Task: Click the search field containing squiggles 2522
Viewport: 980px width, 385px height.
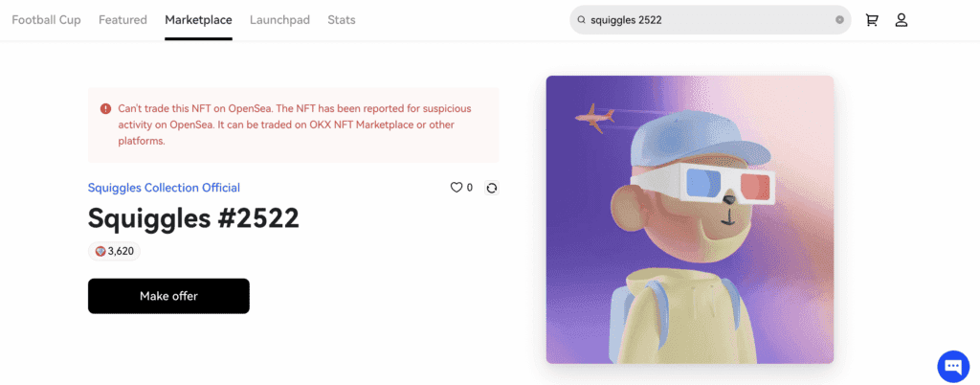Action: pos(708,19)
